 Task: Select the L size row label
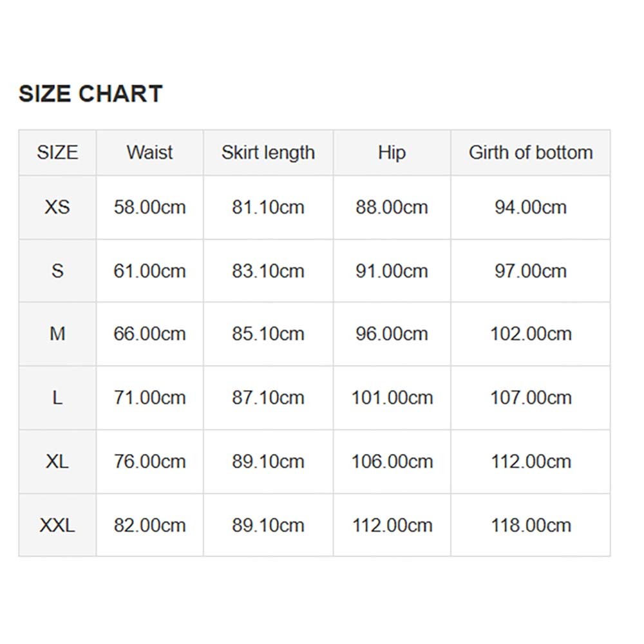click(x=57, y=398)
